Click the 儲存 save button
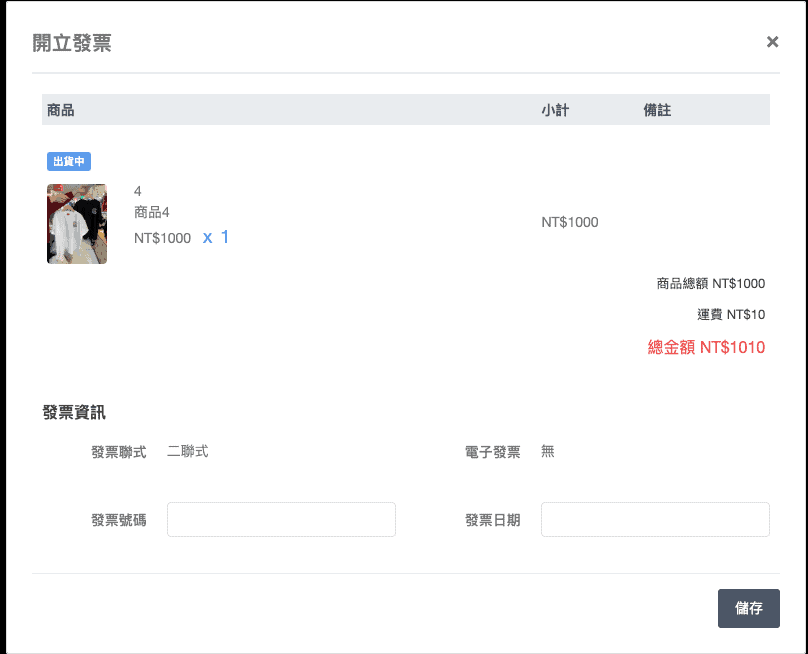Image resolution: width=808 pixels, height=654 pixels. click(x=748, y=608)
